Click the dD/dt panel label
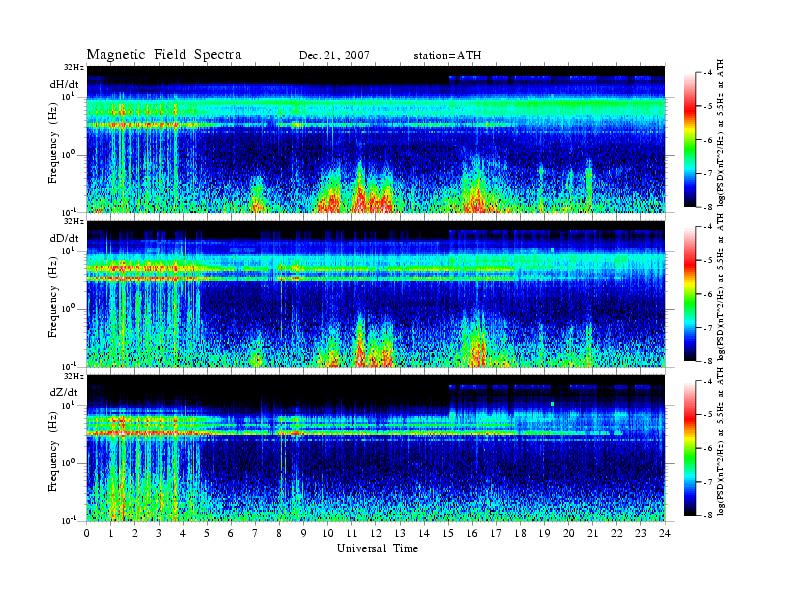Screen dimensions: 792x612 coord(64,238)
